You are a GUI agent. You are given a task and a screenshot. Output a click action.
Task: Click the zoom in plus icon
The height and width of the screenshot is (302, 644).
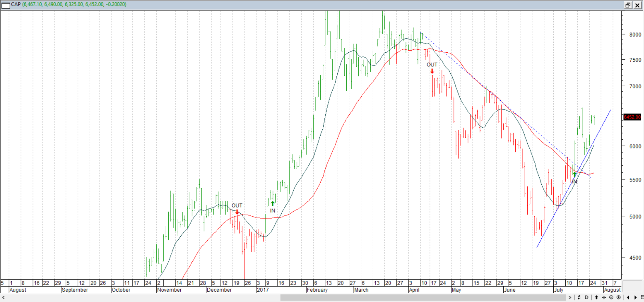[x=619, y=297]
